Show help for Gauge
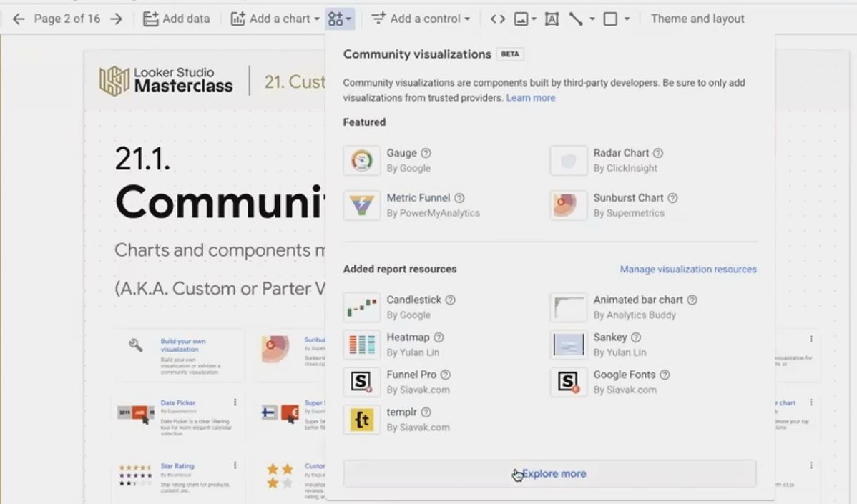The width and height of the screenshot is (857, 504). [x=426, y=154]
